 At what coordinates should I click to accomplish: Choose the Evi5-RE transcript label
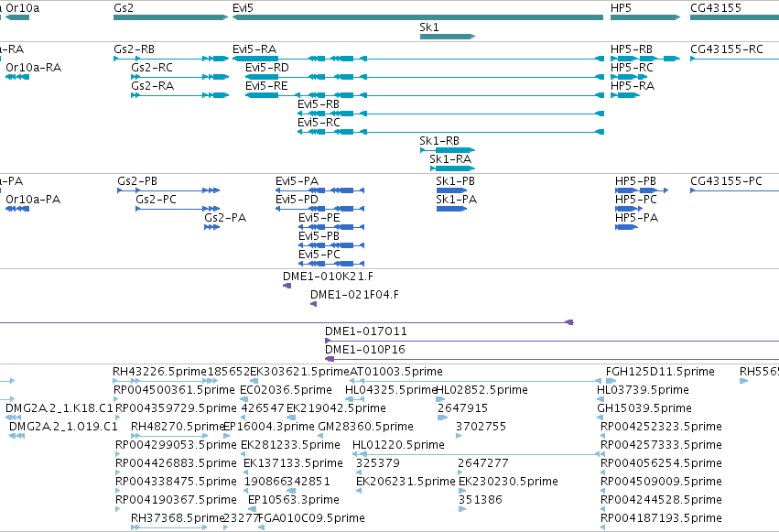click(x=266, y=86)
